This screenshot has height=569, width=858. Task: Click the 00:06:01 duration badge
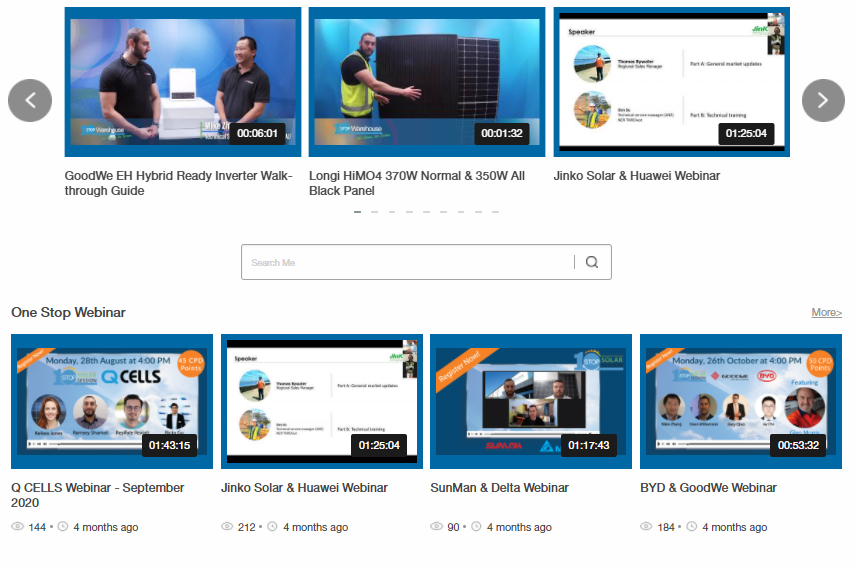point(257,133)
